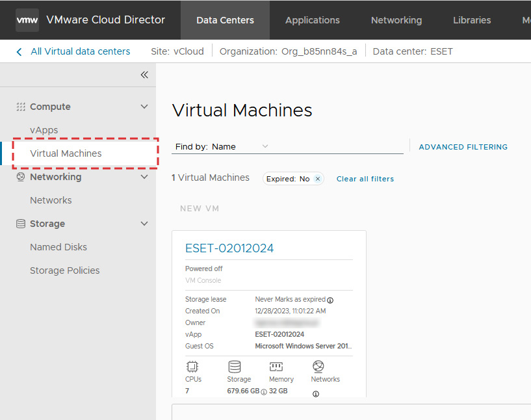Click the Networks globe icon on VM card
The image size is (531, 420).
click(x=318, y=367)
